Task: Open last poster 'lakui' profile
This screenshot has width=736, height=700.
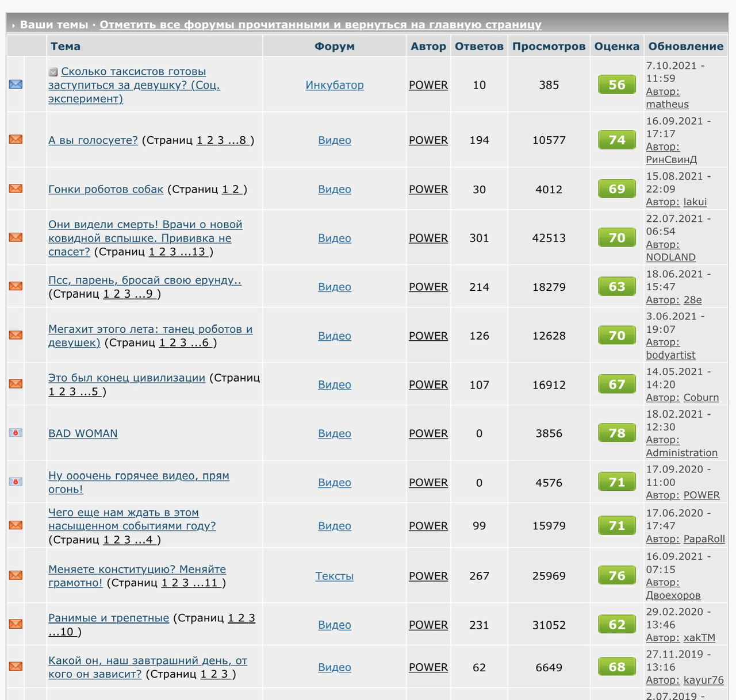Action: [695, 202]
